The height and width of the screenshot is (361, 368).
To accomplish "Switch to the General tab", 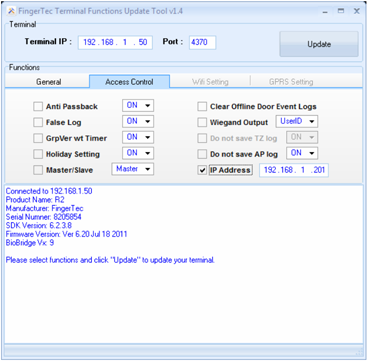I will (x=49, y=82).
